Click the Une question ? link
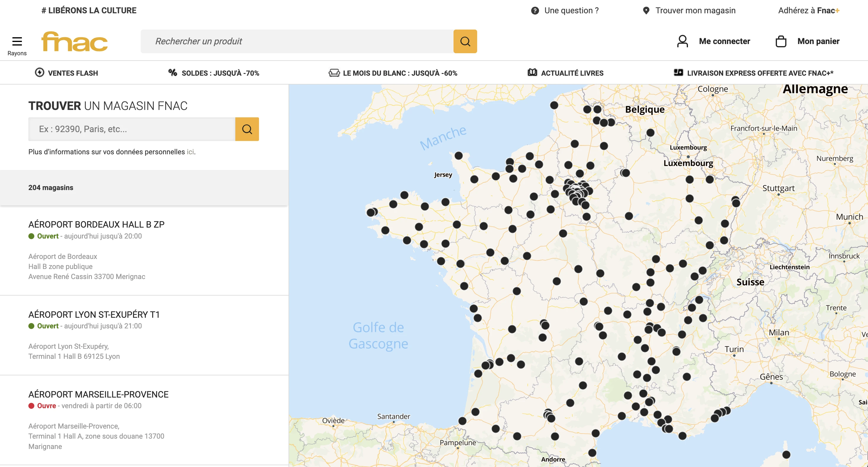The image size is (868, 467). [x=571, y=10]
